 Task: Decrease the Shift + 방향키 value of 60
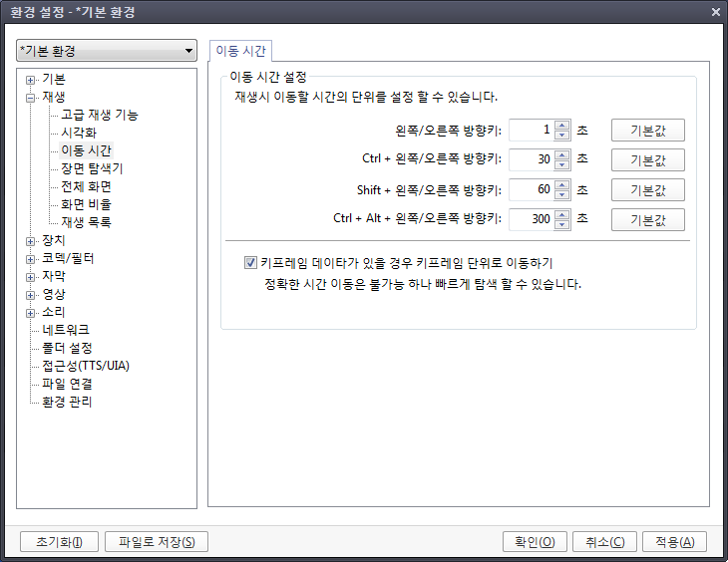(561, 194)
